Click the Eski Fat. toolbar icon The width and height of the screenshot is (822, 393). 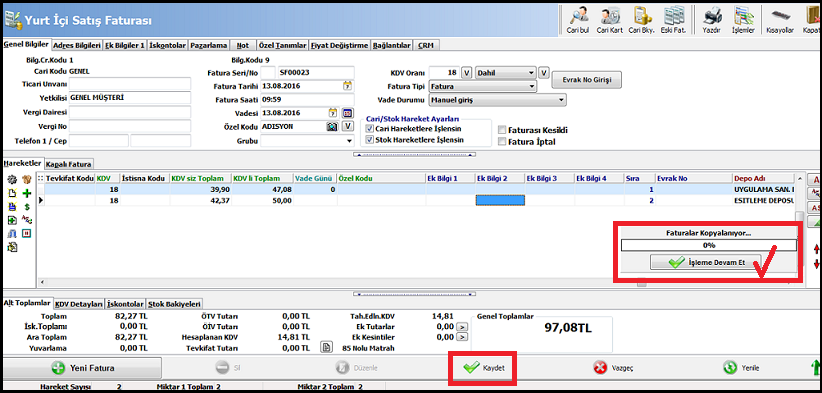674,20
